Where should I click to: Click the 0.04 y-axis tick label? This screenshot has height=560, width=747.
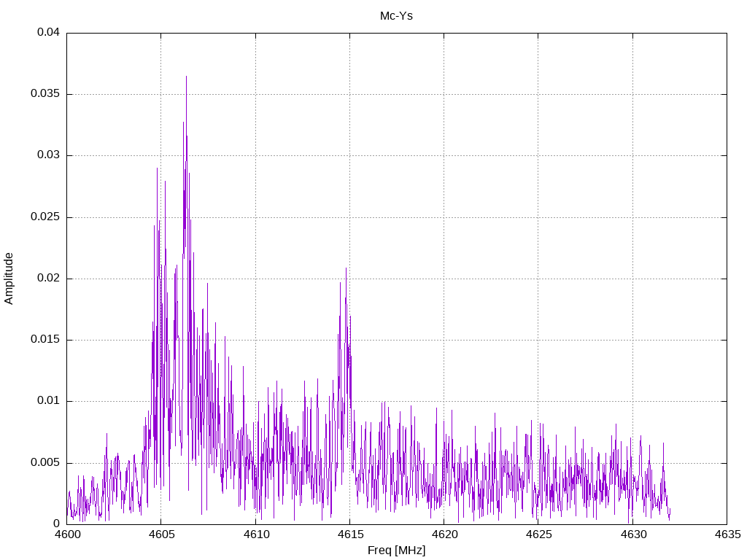pos(49,33)
